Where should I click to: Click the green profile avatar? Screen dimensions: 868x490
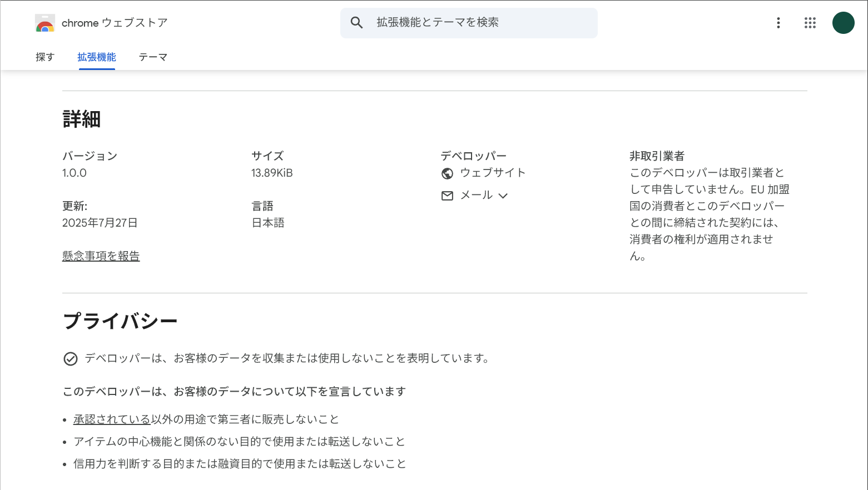tap(843, 23)
